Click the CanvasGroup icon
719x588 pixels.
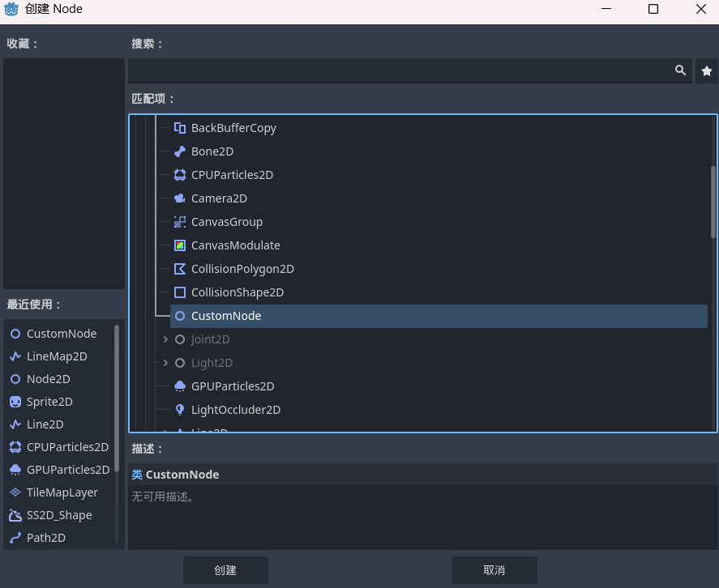(180, 222)
